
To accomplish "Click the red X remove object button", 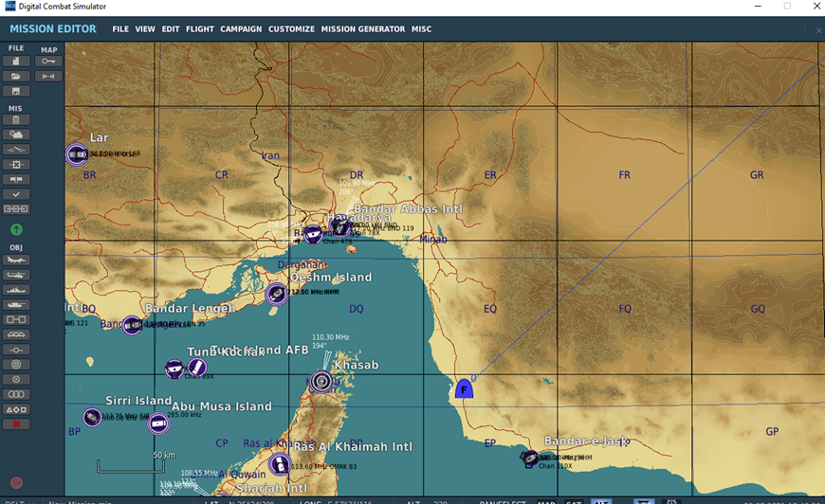I will (16, 424).
